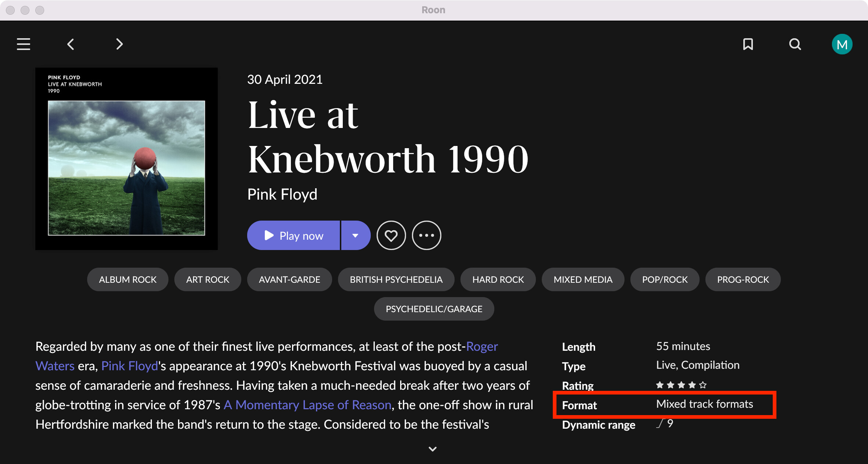This screenshot has width=868, height=464.
Task: Click the Play now button
Action: pyautogui.click(x=294, y=235)
